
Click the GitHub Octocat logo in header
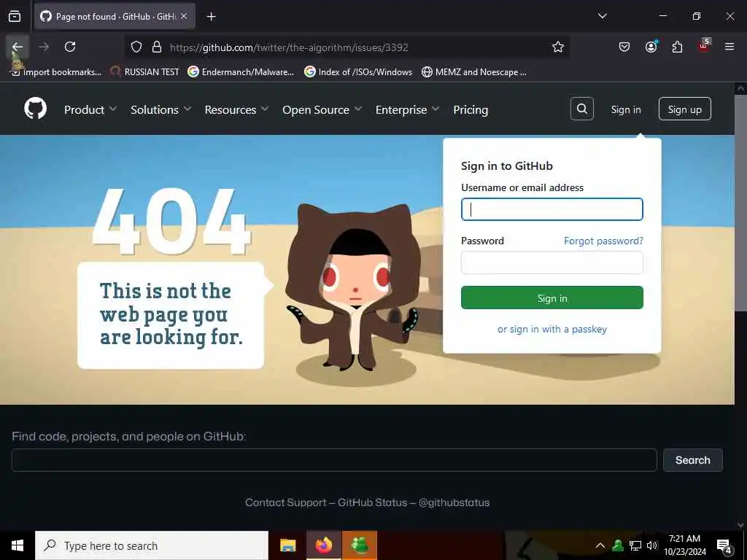click(x=36, y=109)
